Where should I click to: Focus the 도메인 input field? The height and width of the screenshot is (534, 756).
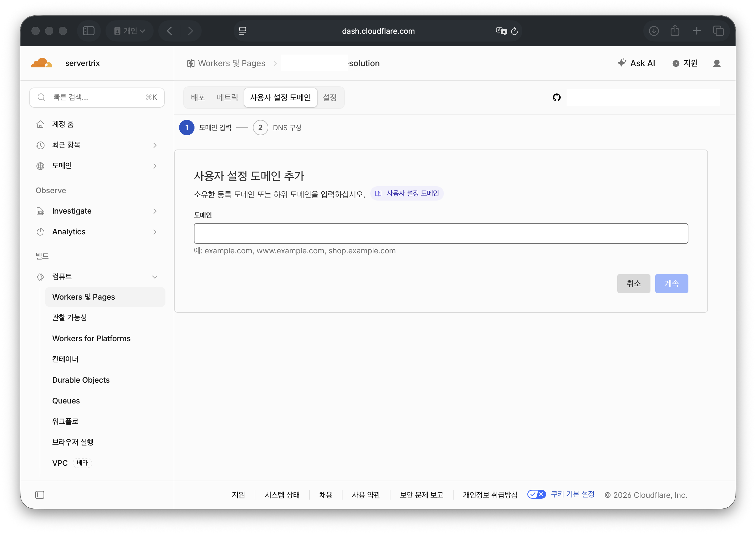tap(441, 233)
